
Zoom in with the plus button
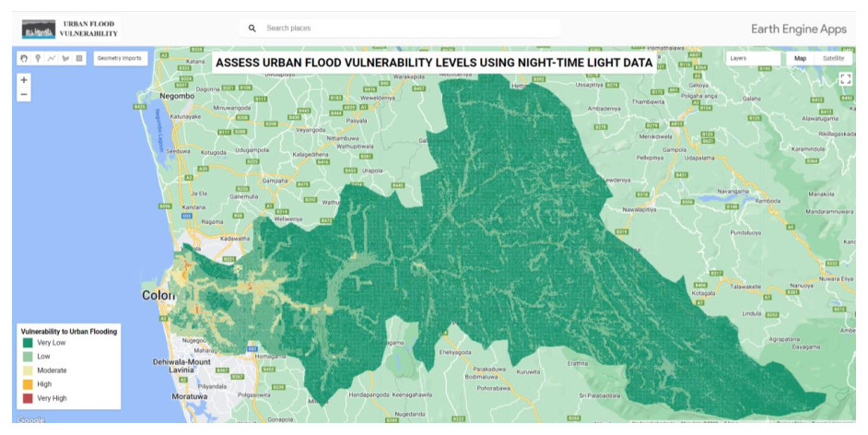[x=24, y=80]
